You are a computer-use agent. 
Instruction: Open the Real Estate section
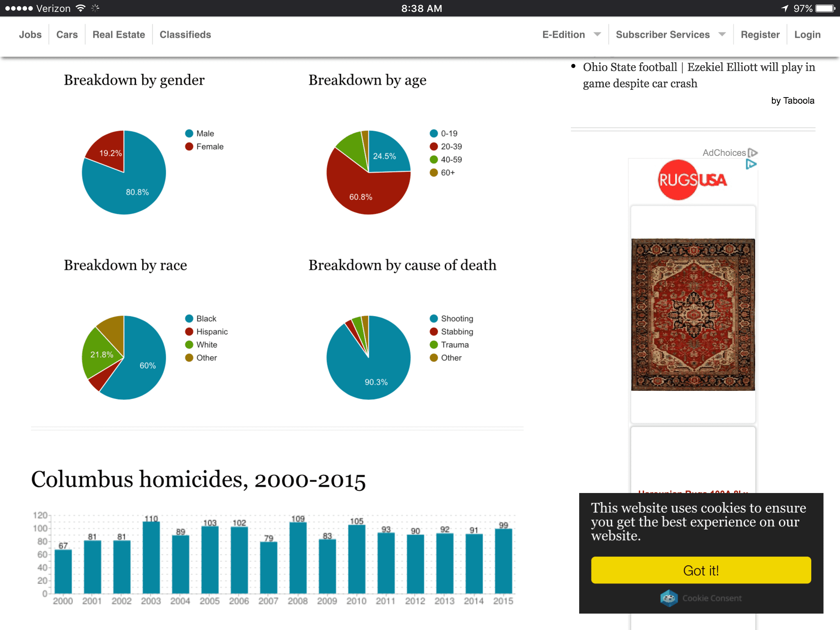119,34
